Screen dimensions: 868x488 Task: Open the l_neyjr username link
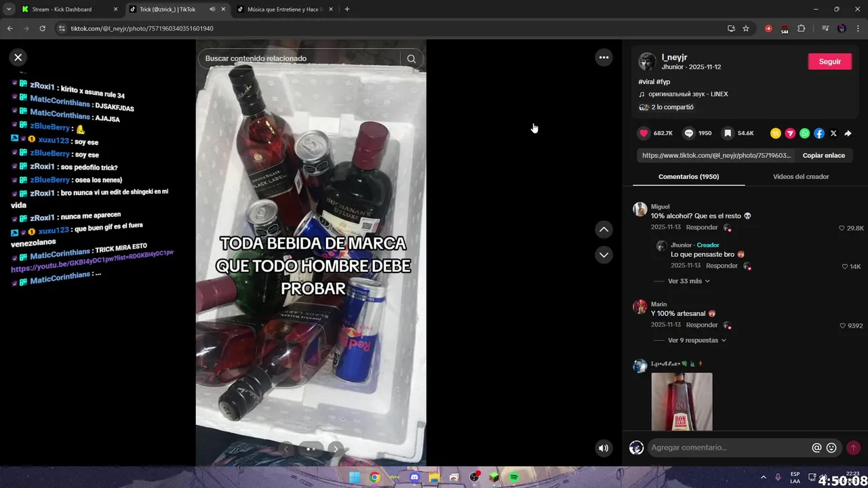[674, 58]
